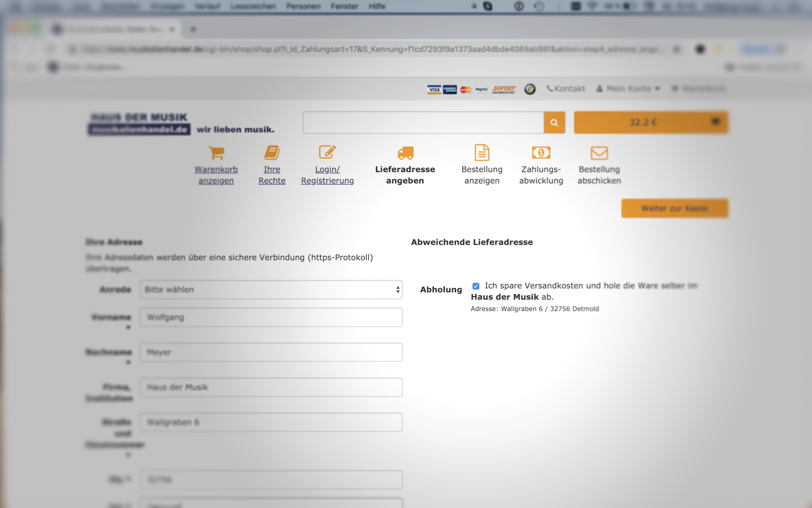Click the Bestellung anzeigen document icon

tap(482, 152)
